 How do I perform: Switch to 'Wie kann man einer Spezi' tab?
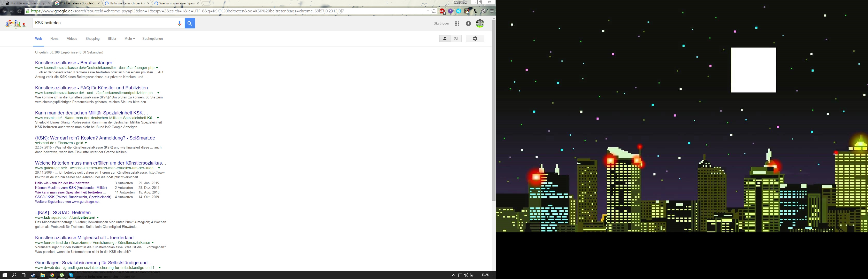pos(177,3)
